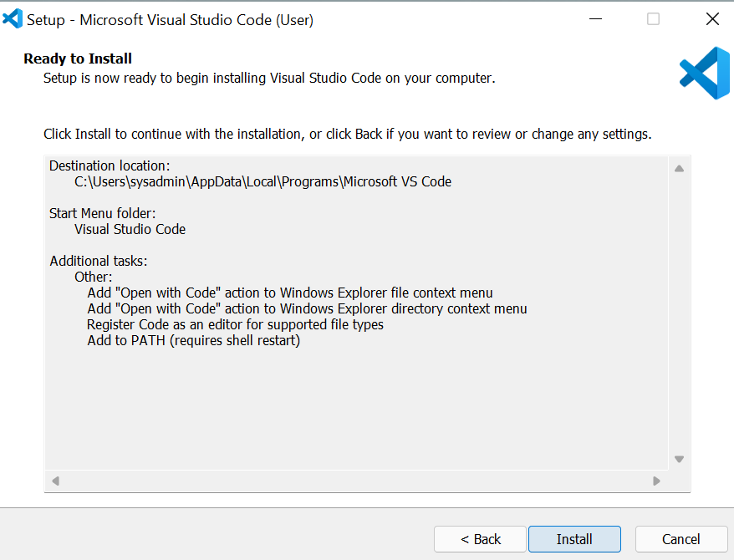Click the destination path line in summary
The width and height of the screenshot is (734, 560).
click(x=263, y=181)
